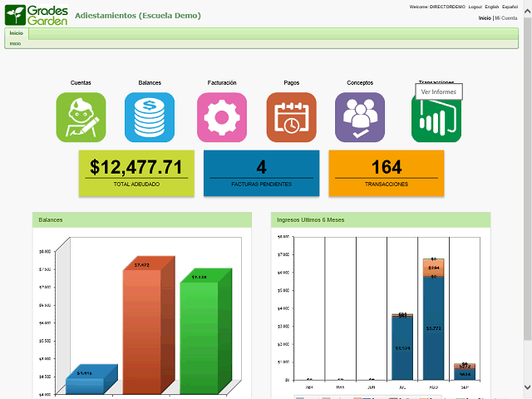Click the July stacked bar in Ingresos chart
532x399 pixels.
point(402,347)
